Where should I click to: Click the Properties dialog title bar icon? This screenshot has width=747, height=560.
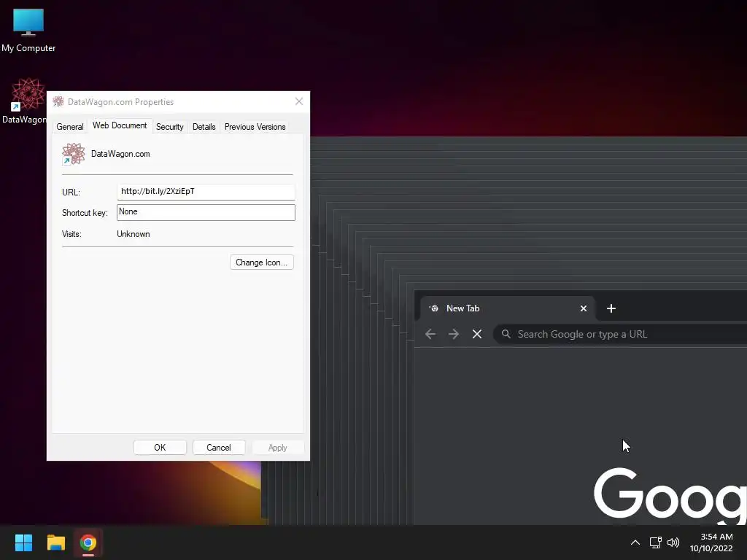[58, 101]
